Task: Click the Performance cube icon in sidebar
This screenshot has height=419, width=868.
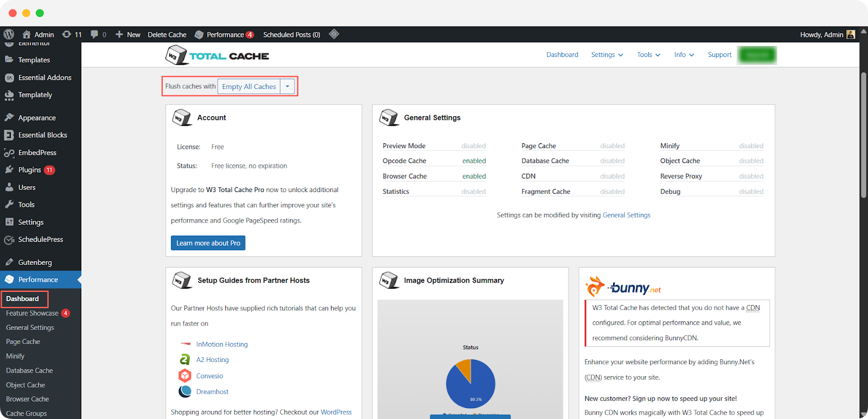Action: pyautogui.click(x=9, y=280)
